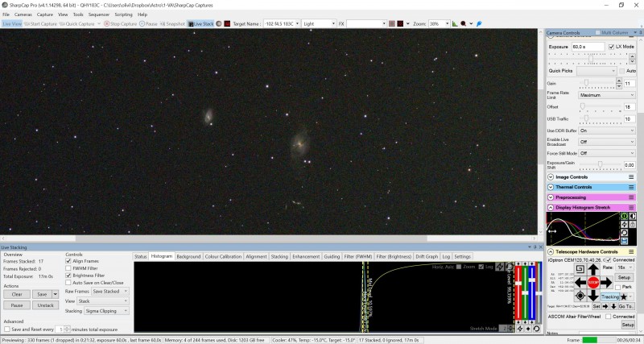644x344 pixels.
Task: Open the Use DDR Buffer dropdown
Action: pos(607,131)
